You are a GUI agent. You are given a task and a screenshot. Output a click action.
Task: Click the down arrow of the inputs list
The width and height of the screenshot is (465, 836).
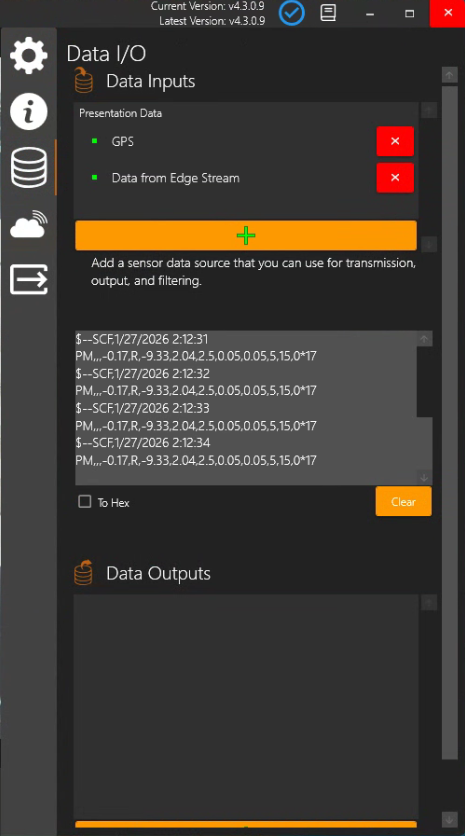point(429,245)
